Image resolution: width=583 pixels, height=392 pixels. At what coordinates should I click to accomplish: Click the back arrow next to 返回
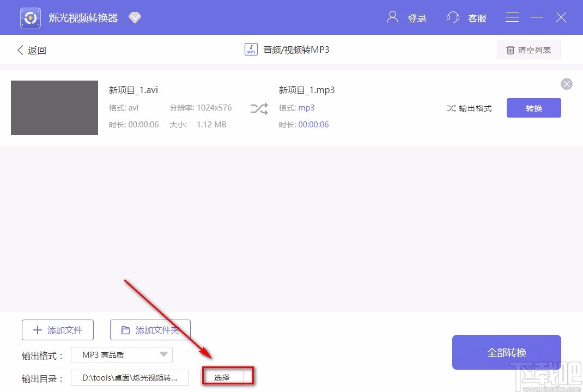coord(21,50)
